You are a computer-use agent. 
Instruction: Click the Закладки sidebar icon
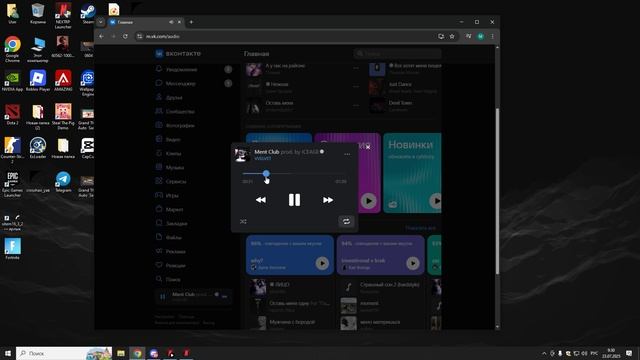pyautogui.click(x=159, y=223)
